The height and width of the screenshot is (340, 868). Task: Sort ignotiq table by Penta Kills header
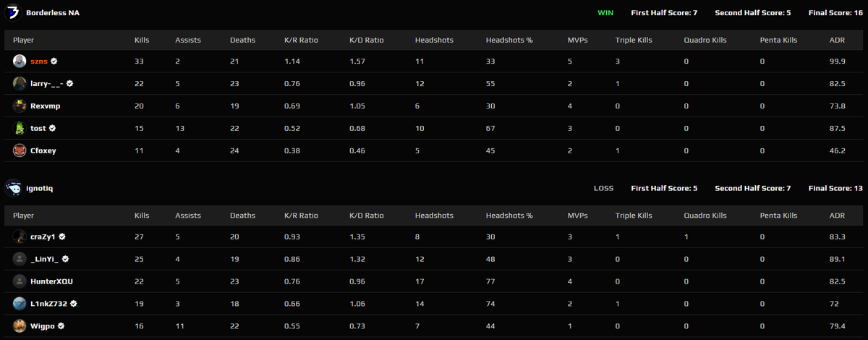(779, 216)
